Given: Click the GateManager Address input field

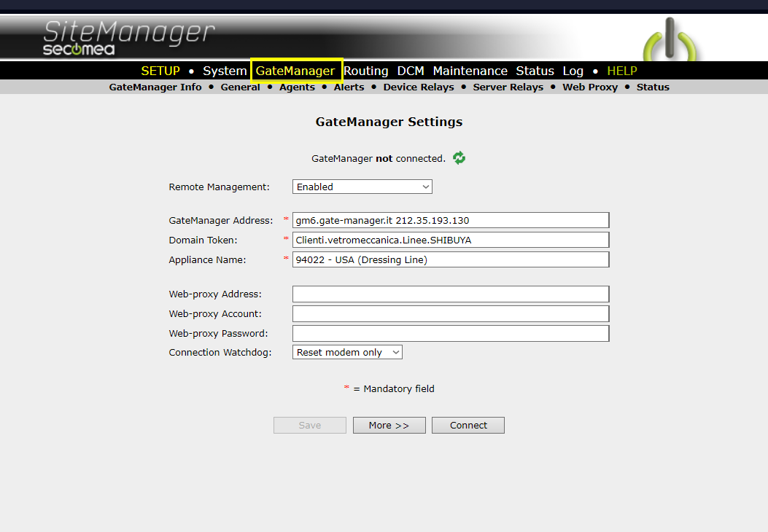Looking at the screenshot, I should coord(451,220).
